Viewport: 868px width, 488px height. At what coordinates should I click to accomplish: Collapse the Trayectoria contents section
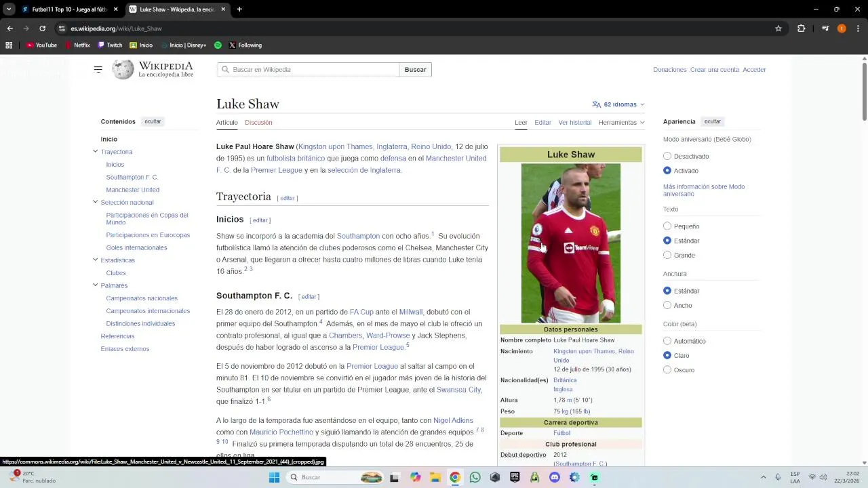point(95,151)
